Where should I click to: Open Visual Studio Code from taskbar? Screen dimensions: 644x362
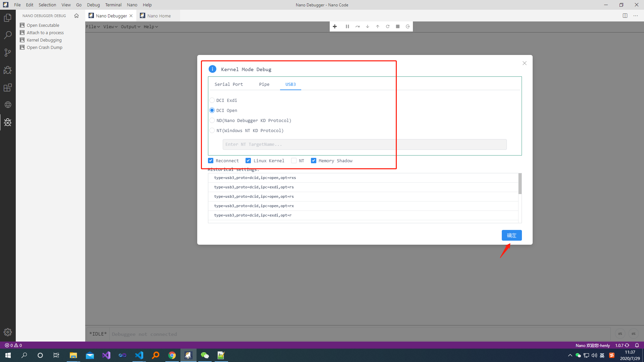139,355
